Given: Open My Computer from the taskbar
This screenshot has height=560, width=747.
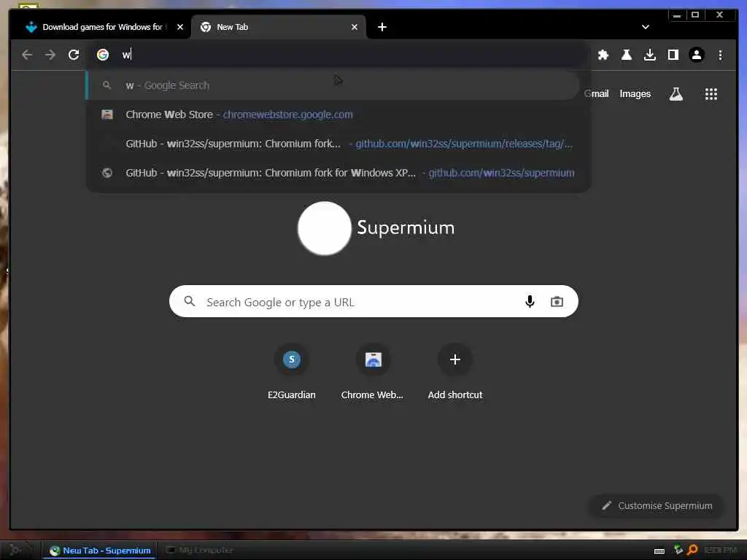Looking at the screenshot, I should point(199,551).
